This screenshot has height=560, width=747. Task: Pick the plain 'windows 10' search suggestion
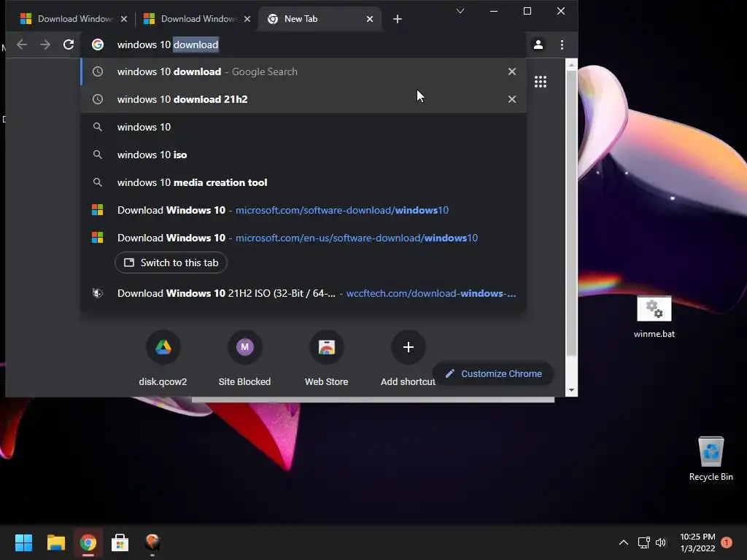[x=303, y=127]
